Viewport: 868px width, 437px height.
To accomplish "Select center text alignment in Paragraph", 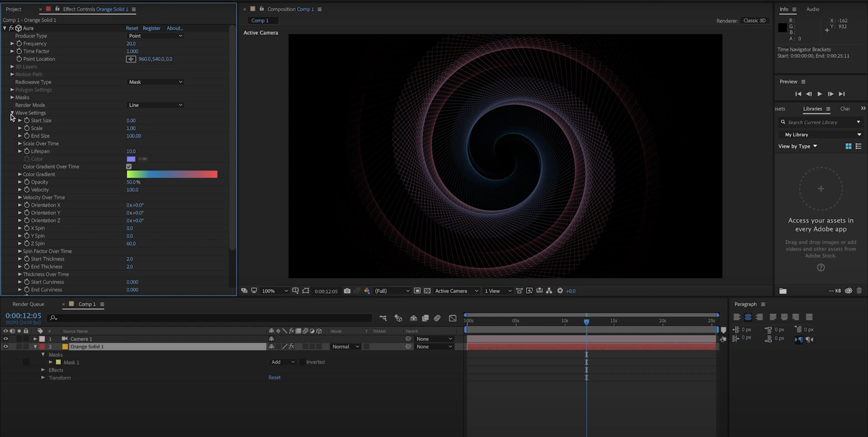I will click(748, 317).
